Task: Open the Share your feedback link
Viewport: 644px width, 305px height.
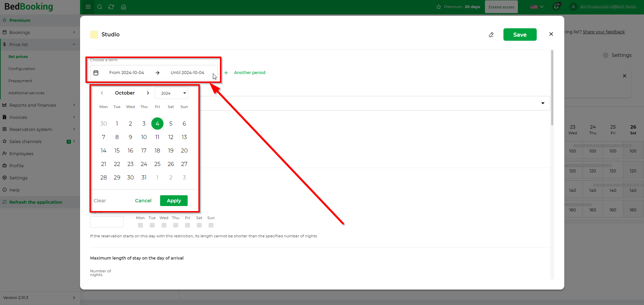Action: pyautogui.click(x=604, y=32)
